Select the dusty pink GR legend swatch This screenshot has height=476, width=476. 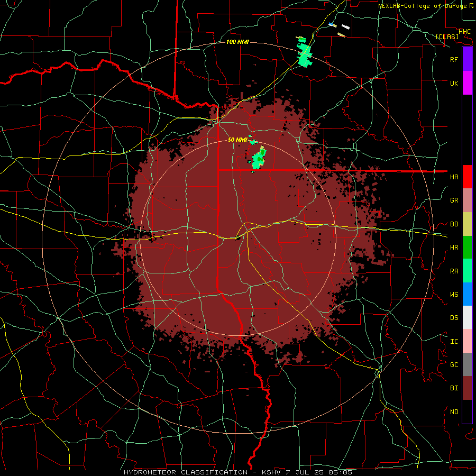(x=467, y=200)
